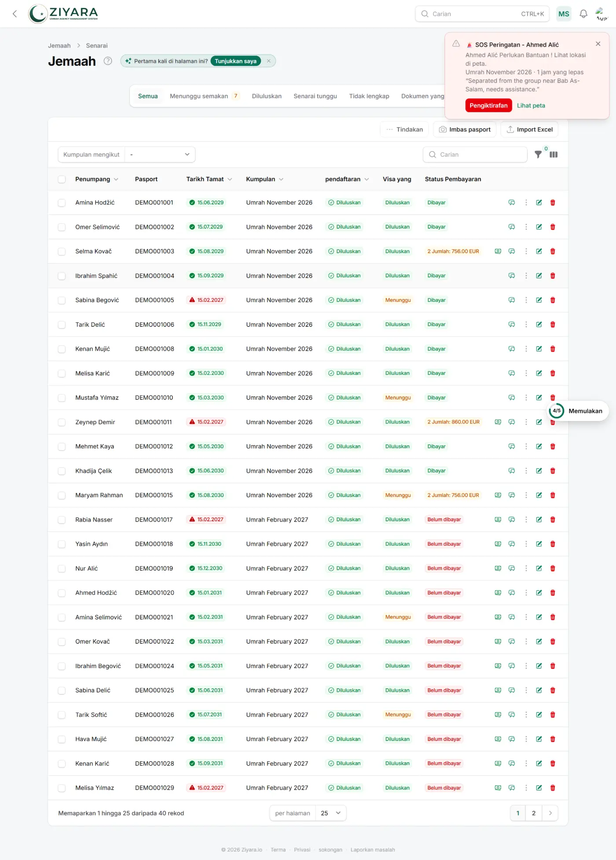The width and height of the screenshot is (616, 860).
Task: Open the payment icon for Selma Kovač
Action: [x=498, y=251]
